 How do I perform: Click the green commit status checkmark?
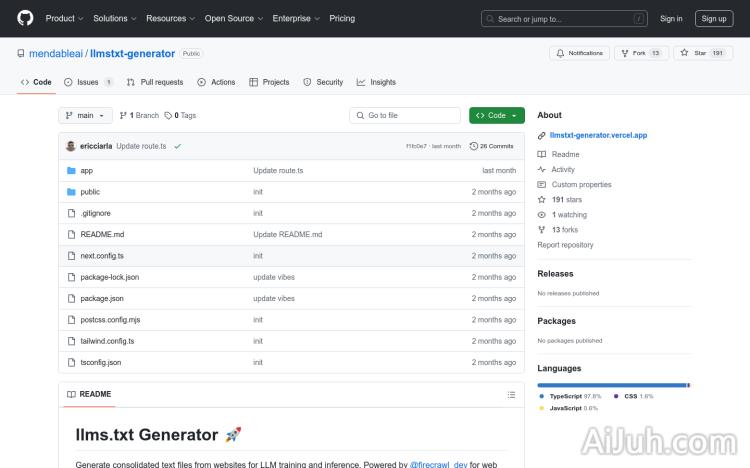click(x=177, y=146)
